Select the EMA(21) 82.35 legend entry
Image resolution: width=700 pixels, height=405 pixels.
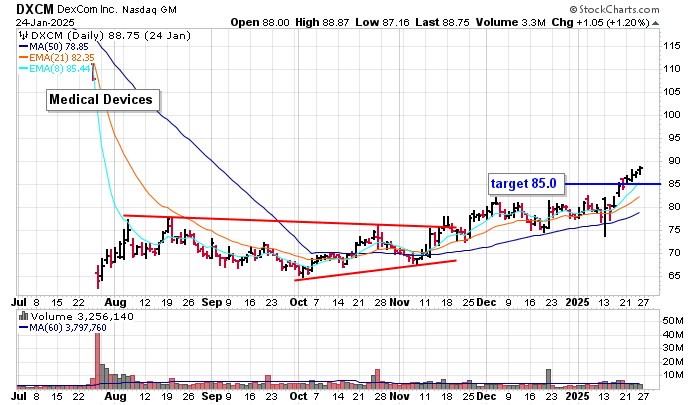click(57, 58)
